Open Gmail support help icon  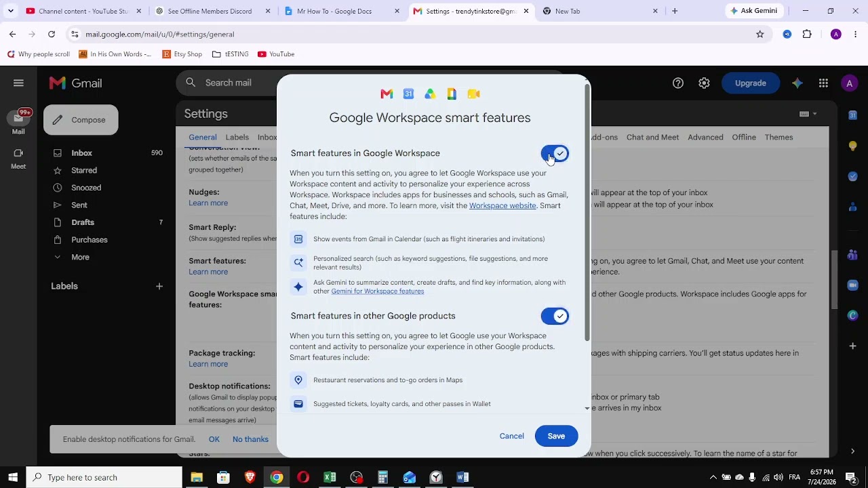click(678, 83)
